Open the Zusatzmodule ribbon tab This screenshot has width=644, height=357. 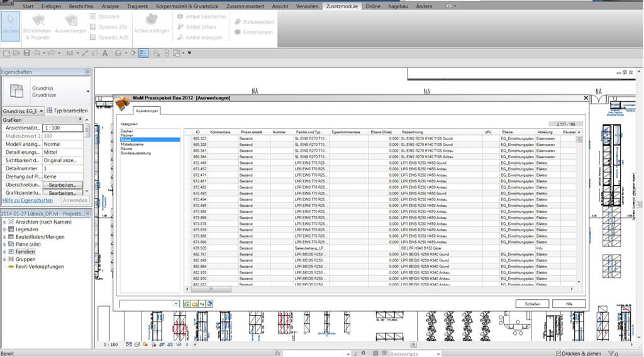point(342,6)
